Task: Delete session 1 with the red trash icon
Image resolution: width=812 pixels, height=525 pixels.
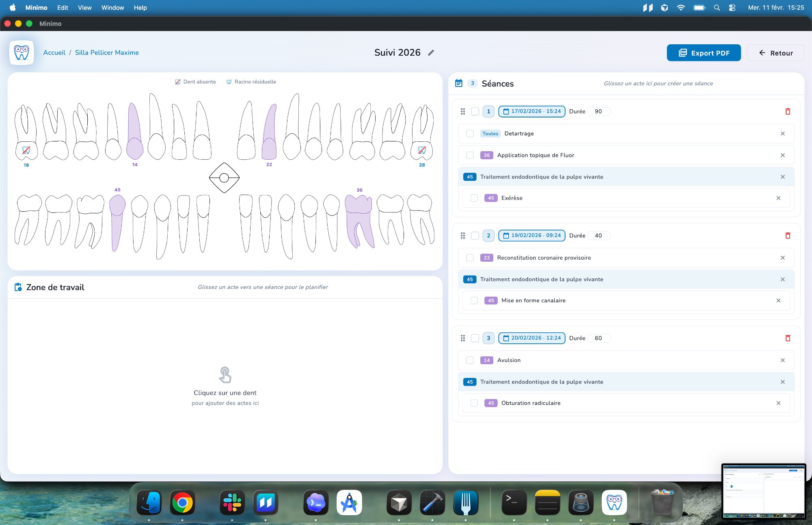Action: 788,111
